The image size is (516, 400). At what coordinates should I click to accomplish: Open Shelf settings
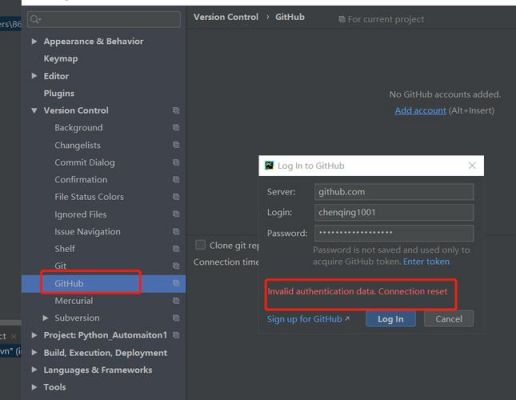coord(65,249)
